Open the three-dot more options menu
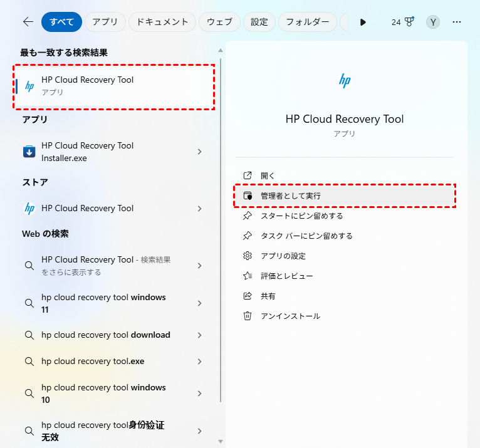 (456, 22)
